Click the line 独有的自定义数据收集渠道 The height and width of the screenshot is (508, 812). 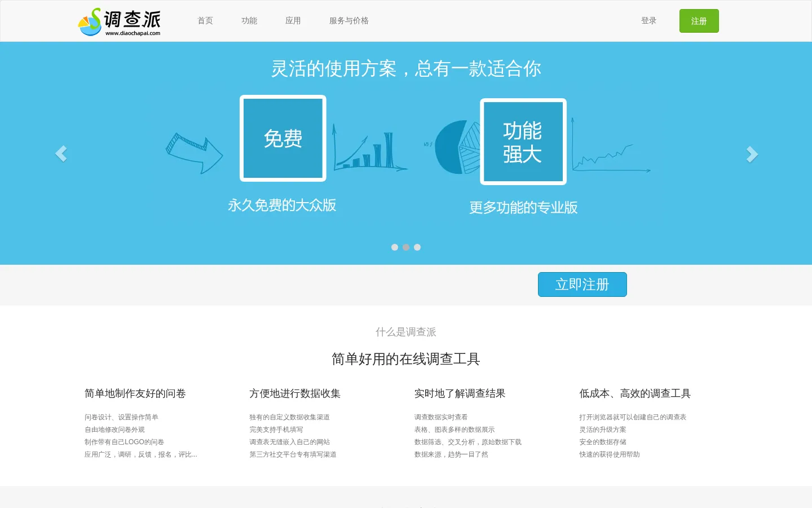pos(289,417)
